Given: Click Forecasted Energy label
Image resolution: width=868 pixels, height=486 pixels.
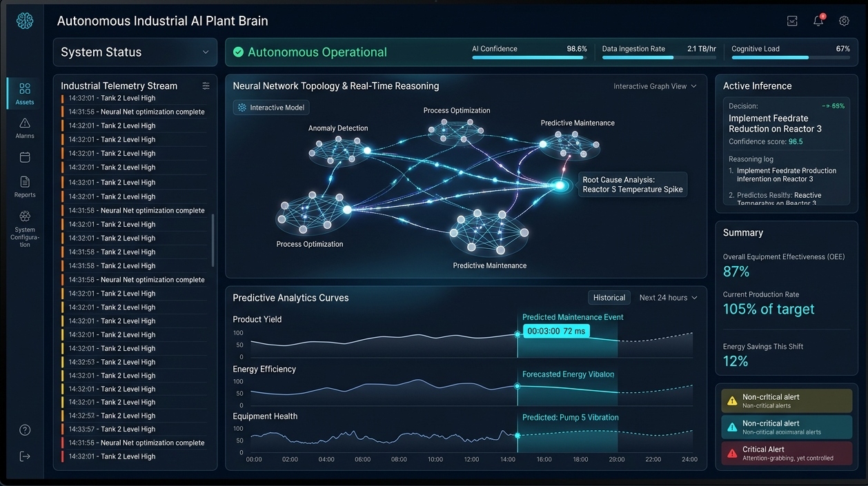Looking at the screenshot, I should (568, 374).
